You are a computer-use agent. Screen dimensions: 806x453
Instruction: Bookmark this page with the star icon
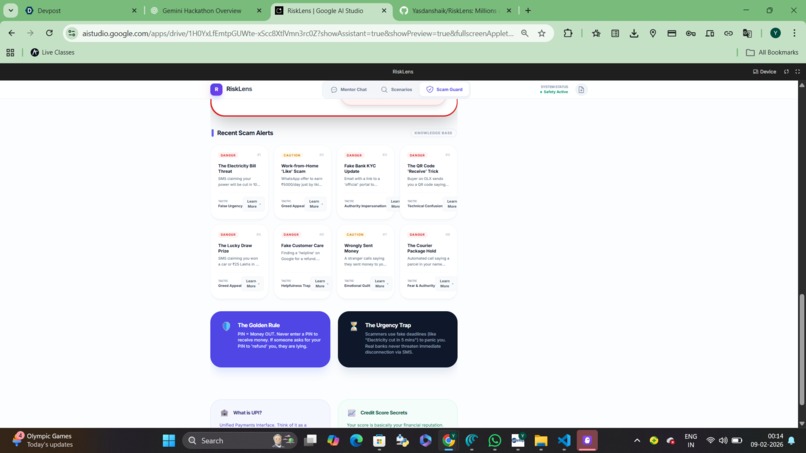[541, 33]
